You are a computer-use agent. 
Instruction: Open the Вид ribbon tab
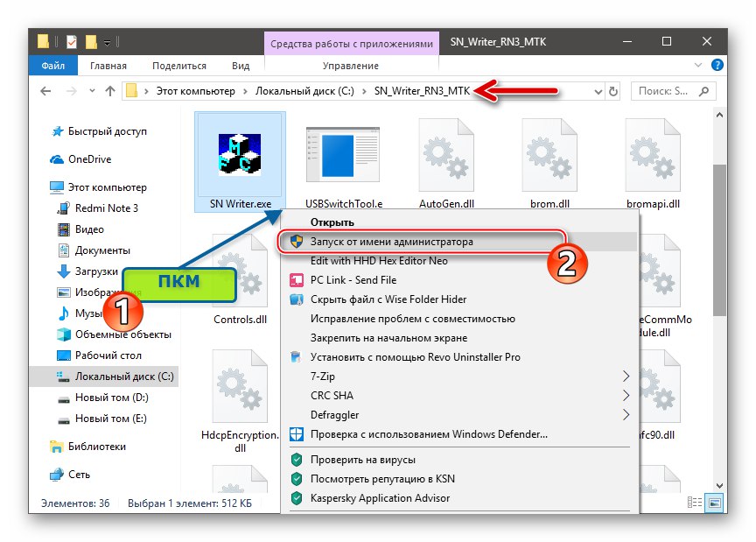coord(240,66)
